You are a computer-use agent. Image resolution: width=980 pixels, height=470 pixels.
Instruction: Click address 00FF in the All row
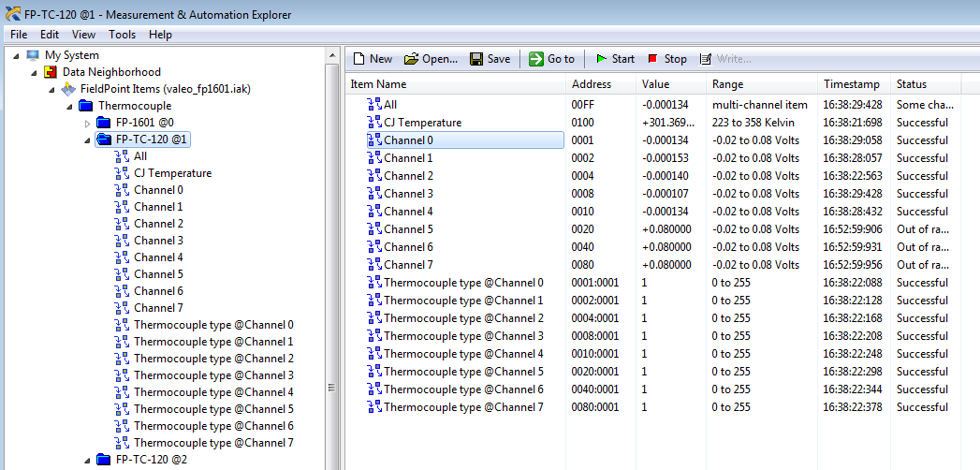click(582, 105)
